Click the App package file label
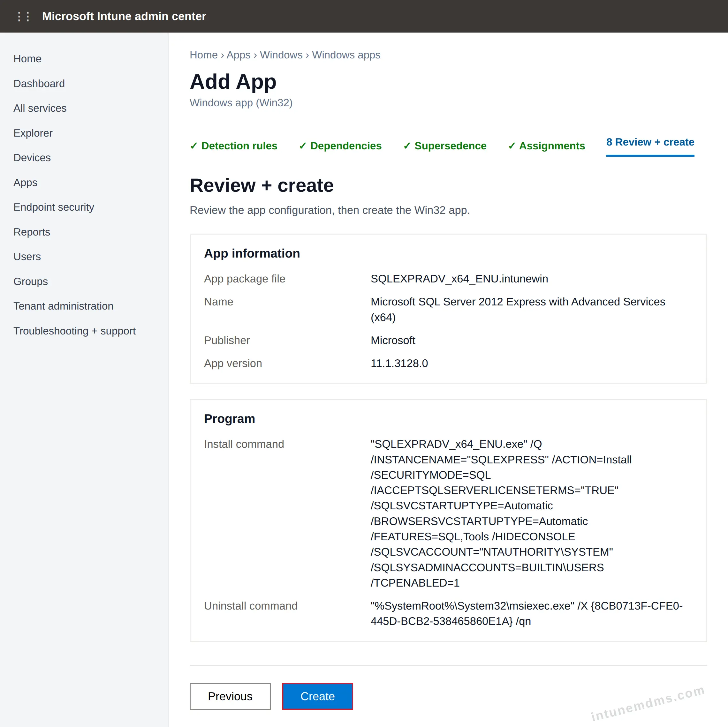This screenshot has height=727, width=728. click(x=245, y=279)
